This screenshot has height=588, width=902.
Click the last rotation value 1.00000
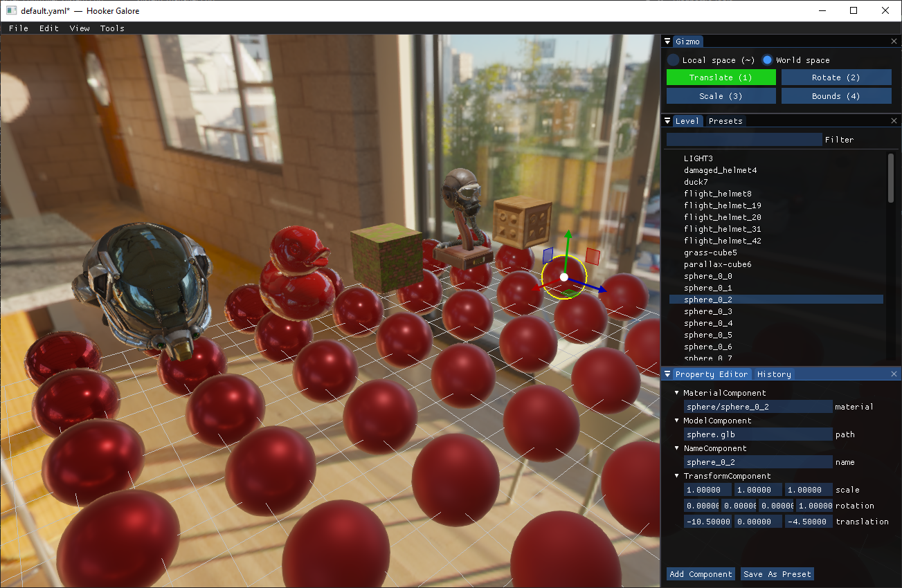pyautogui.click(x=815, y=506)
